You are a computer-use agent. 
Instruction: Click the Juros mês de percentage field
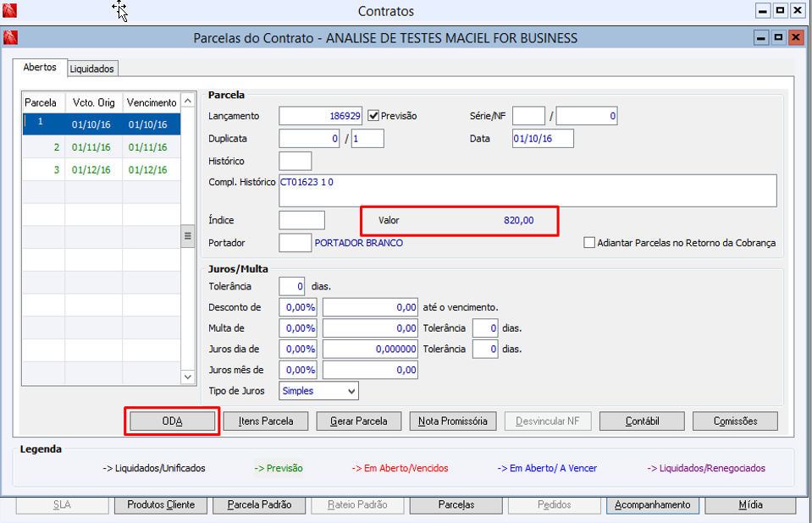[x=298, y=370]
